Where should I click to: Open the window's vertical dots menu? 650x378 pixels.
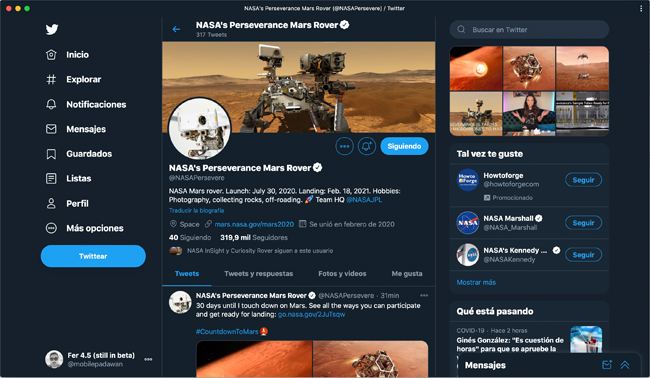pos(641,8)
